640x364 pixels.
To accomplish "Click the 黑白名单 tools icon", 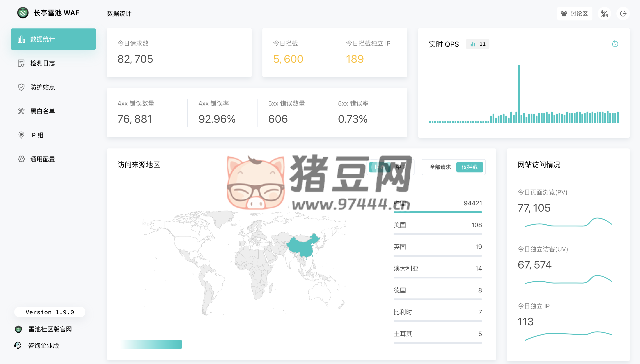I will pyautogui.click(x=21, y=111).
